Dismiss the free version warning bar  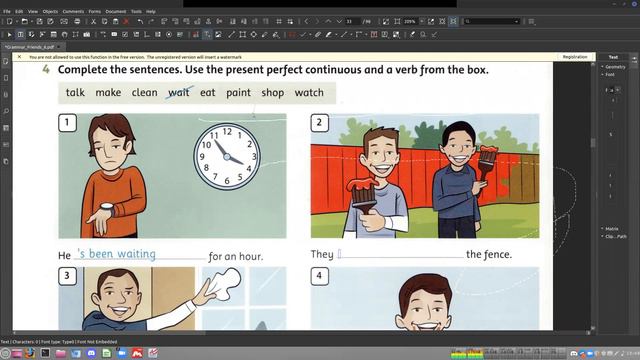pyautogui.click(x=19, y=57)
